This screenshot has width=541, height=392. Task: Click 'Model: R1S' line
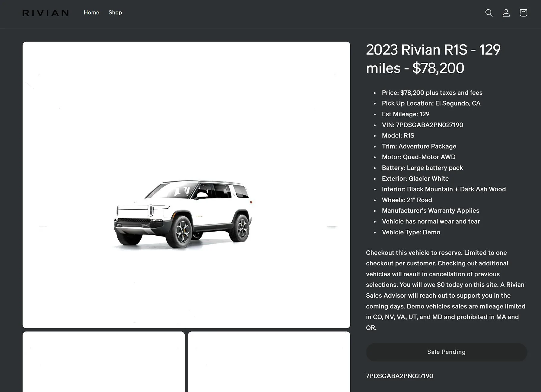[398, 135]
